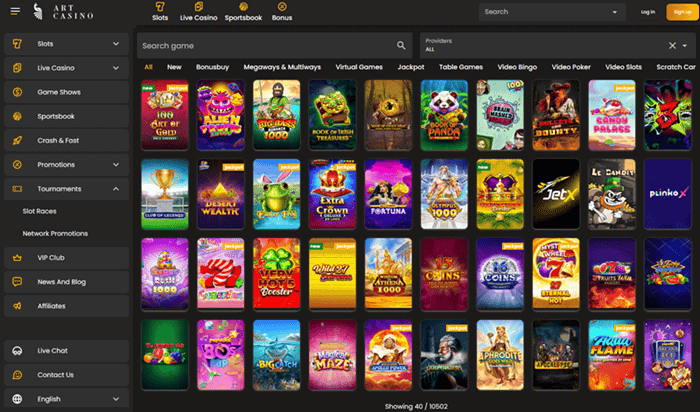
Task: Open the Very Hot 5 Booster game
Action: pos(276,274)
